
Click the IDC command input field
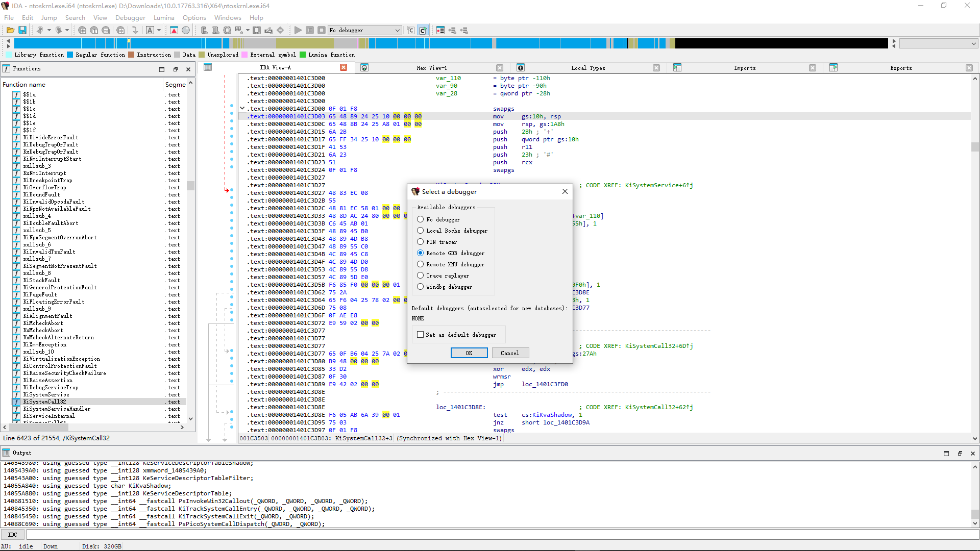(x=500, y=535)
